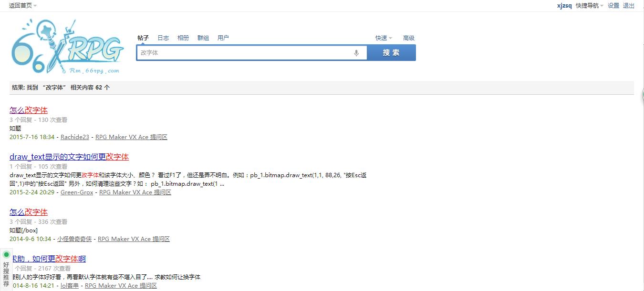This screenshot has width=644, height=291.
Task: Expand the 快速 search options dropdown
Action: (384, 38)
